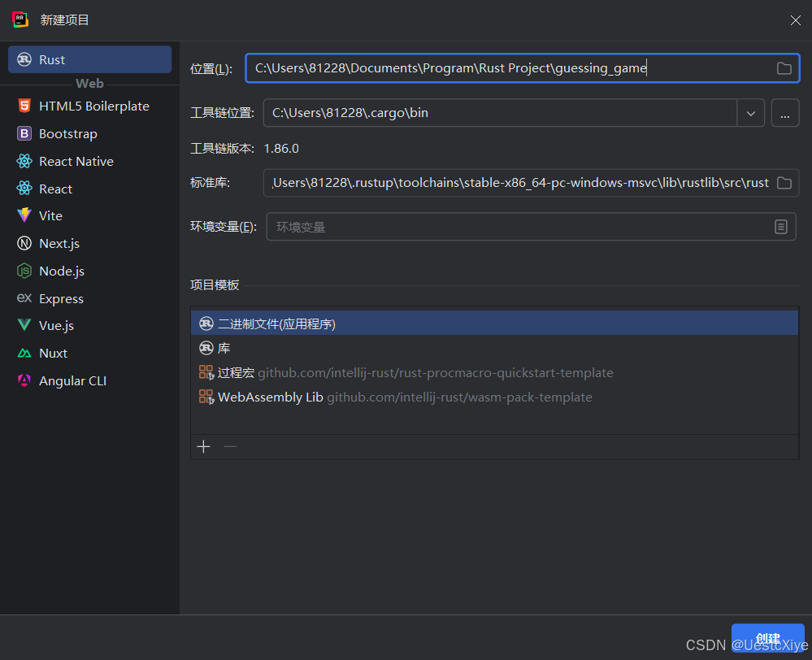Click the React Native atom icon
This screenshot has width=812, height=660.
24,161
